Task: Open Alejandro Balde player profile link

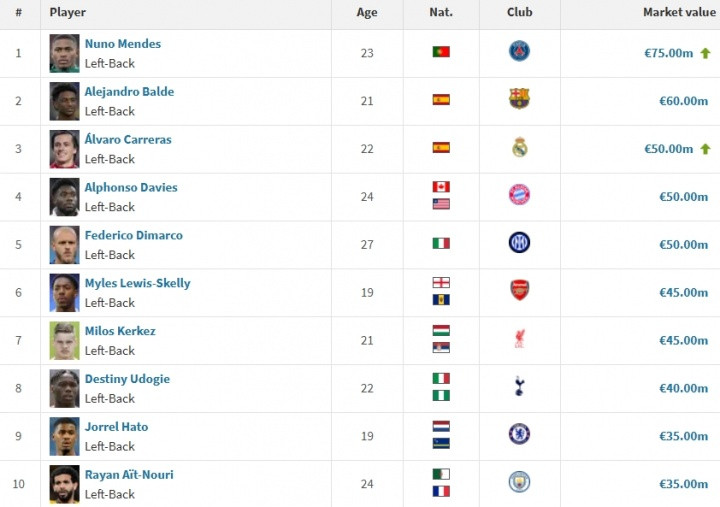Action: pyautogui.click(x=129, y=92)
